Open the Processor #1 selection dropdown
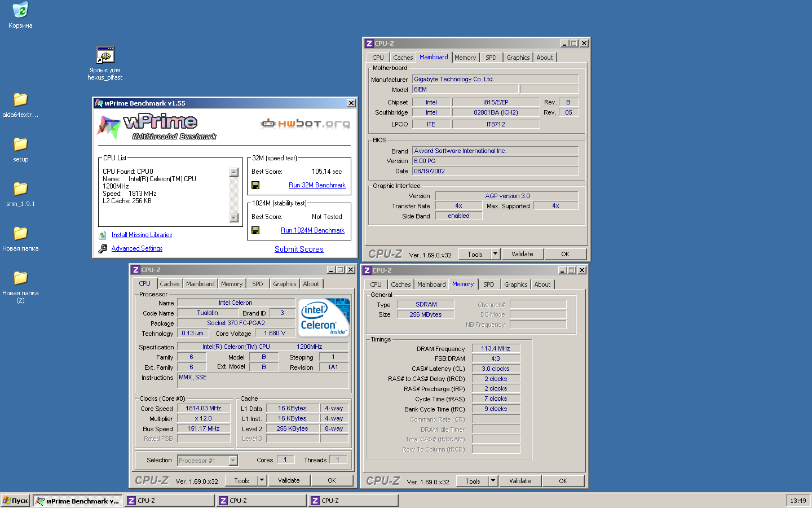This screenshot has height=508, width=812. click(x=233, y=461)
